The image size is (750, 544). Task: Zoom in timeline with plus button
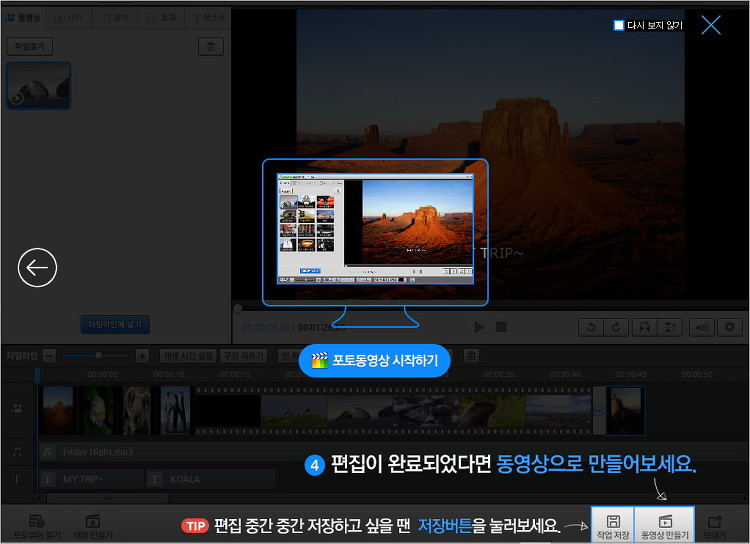(x=142, y=356)
